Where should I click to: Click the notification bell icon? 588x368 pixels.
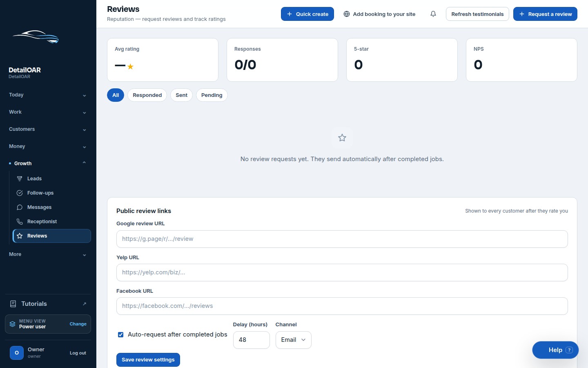tap(433, 14)
